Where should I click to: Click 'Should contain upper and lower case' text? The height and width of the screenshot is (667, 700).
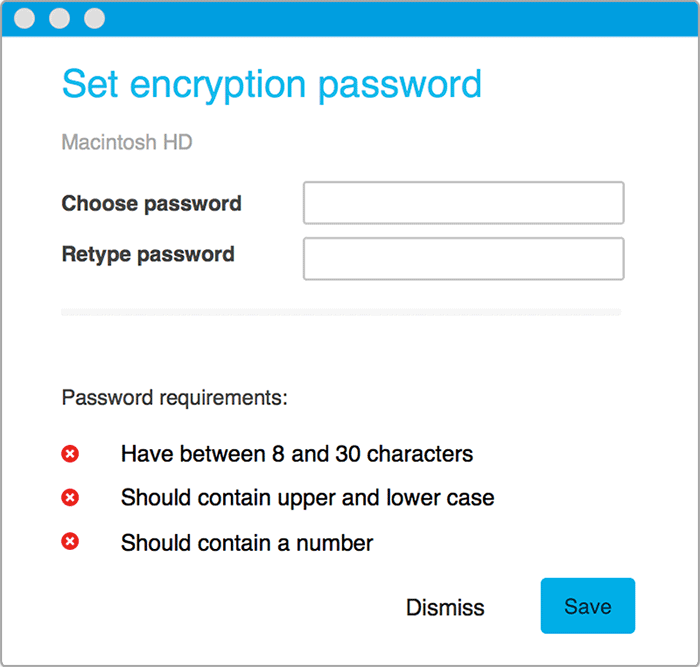[308, 498]
